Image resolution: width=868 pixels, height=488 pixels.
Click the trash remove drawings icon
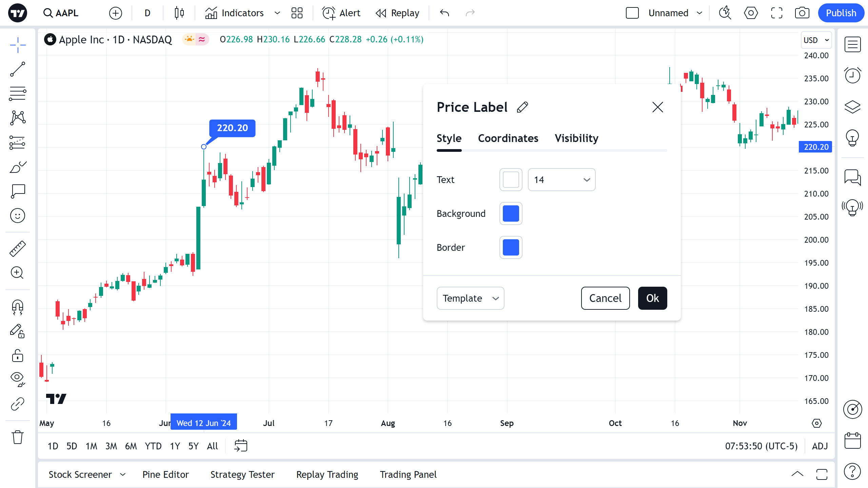click(18, 437)
